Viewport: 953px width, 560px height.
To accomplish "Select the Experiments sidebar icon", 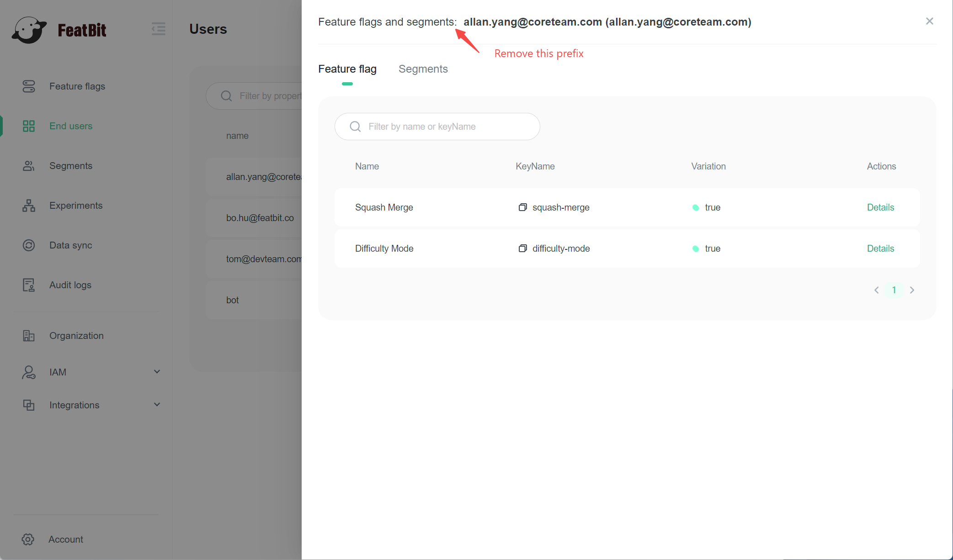I will (29, 205).
